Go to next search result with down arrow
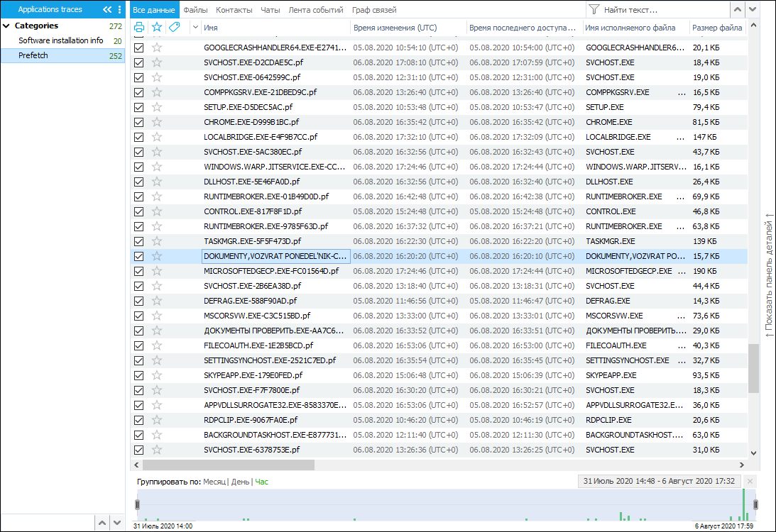Viewport: 776px width, 532px height. pyautogui.click(x=753, y=9)
